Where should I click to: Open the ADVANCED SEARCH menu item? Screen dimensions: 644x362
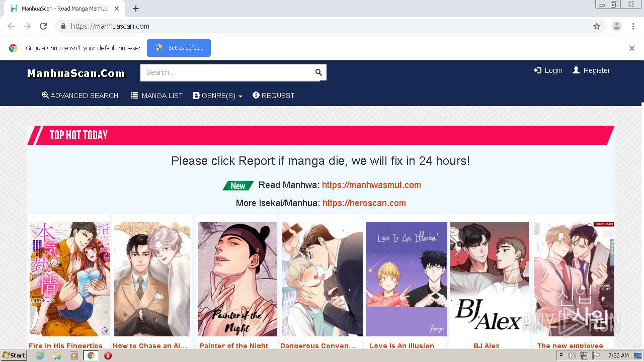80,96
